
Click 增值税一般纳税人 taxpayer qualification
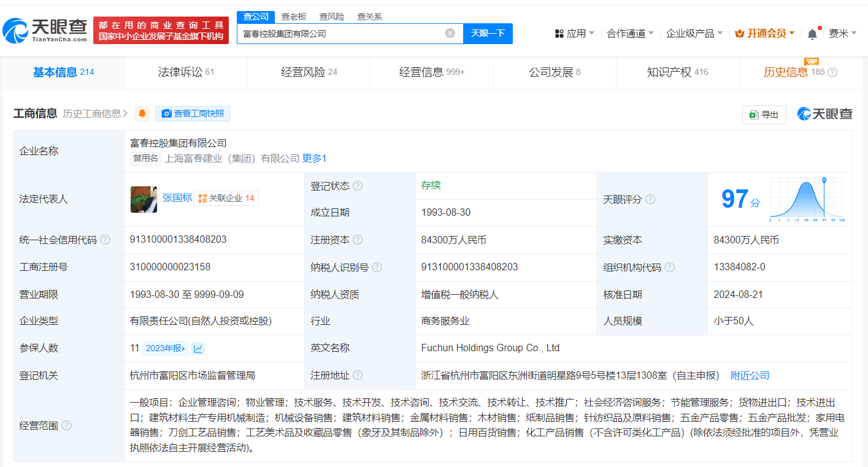click(459, 294)
